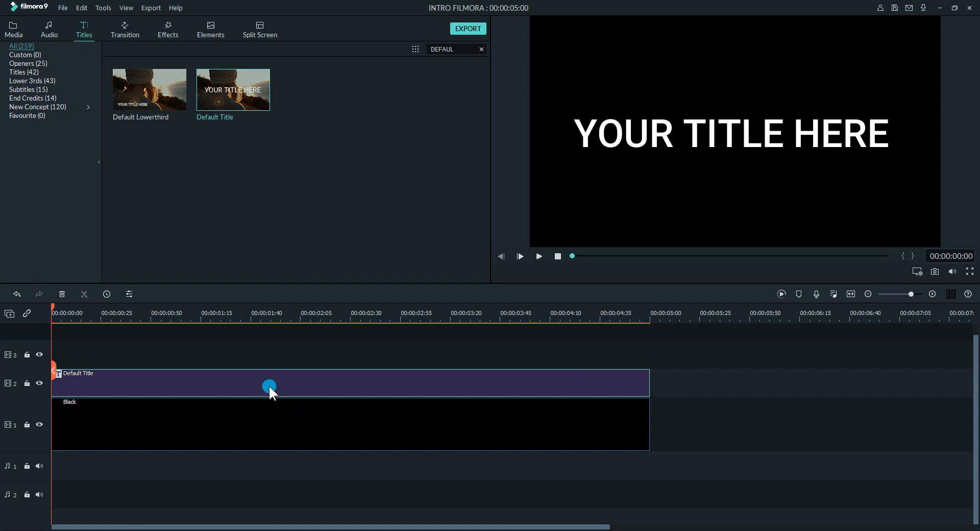Open the File menu
980x531 pixels.
[63, 8]
